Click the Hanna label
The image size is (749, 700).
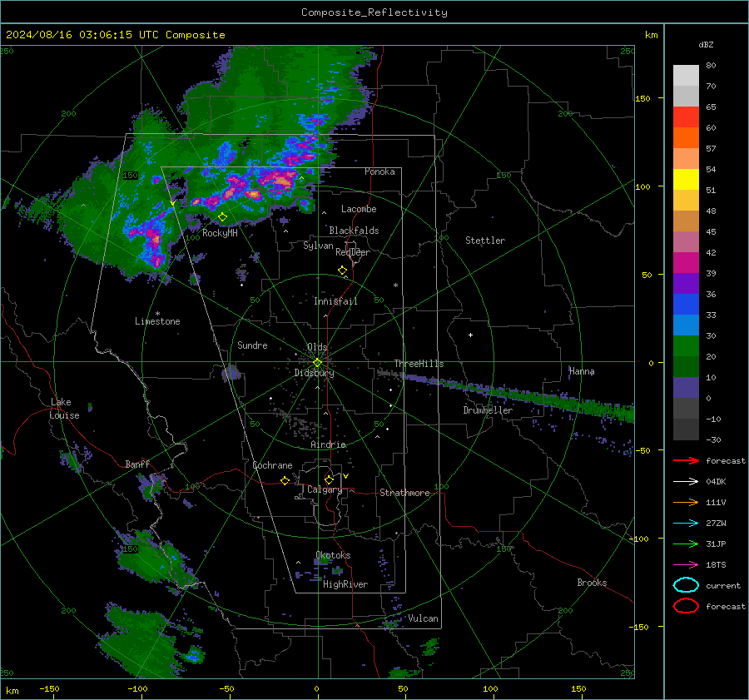[582, 371]
